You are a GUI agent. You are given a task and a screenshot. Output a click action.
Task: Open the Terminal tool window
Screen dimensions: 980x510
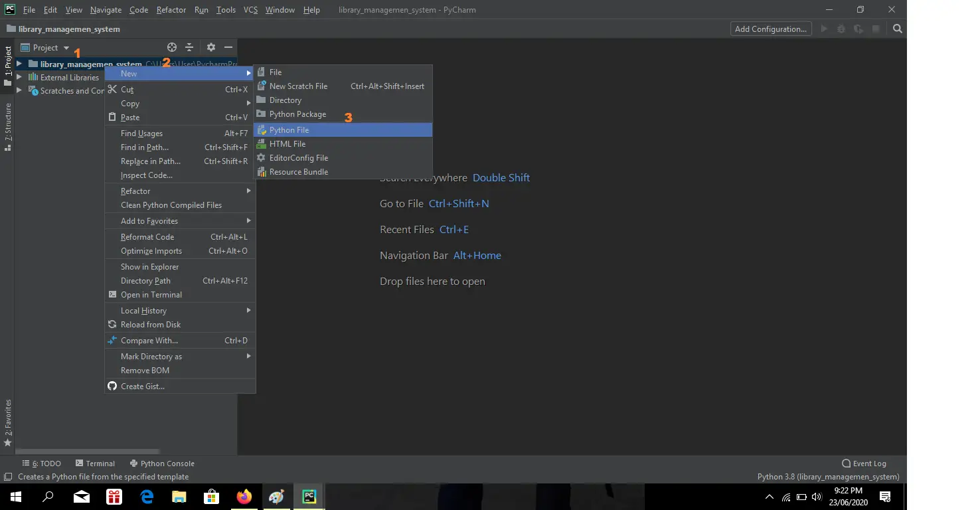point(95,464)
